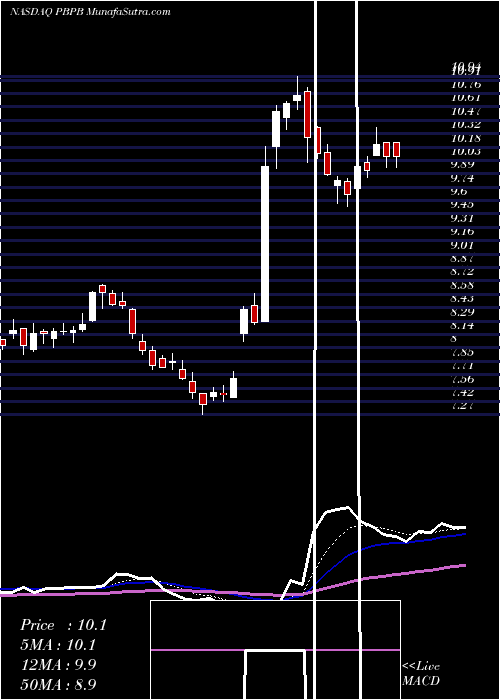The image size is (500, 700).
Task: Click the '<<Live MACD' label
Action: [x=421, y=674]
